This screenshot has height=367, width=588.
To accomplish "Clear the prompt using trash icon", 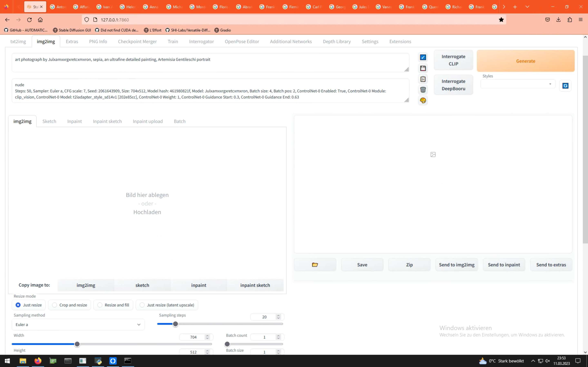I will click(x=423, y=90).
